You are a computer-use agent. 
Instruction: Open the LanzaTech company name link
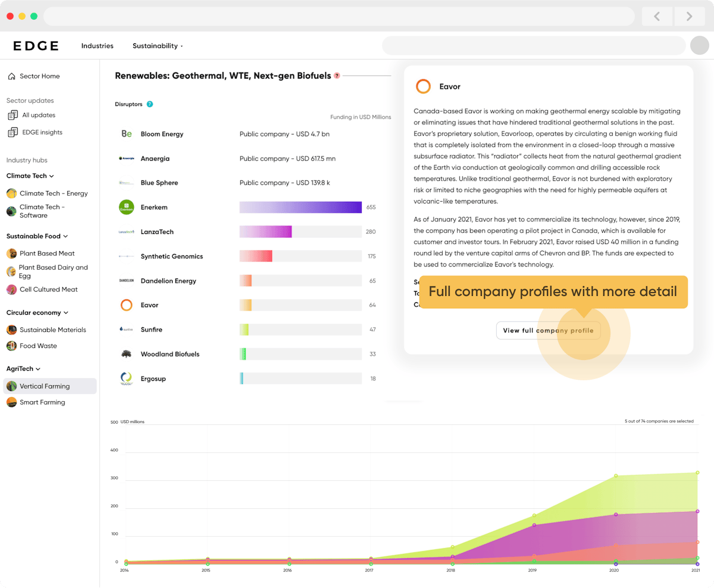point(157,232)
